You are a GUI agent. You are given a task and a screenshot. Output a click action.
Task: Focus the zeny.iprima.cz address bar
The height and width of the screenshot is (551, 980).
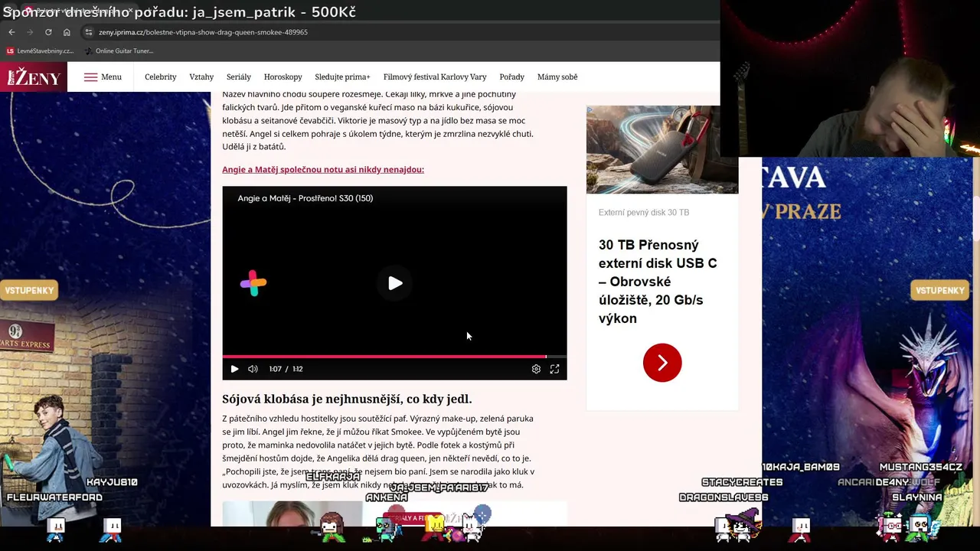203,32
